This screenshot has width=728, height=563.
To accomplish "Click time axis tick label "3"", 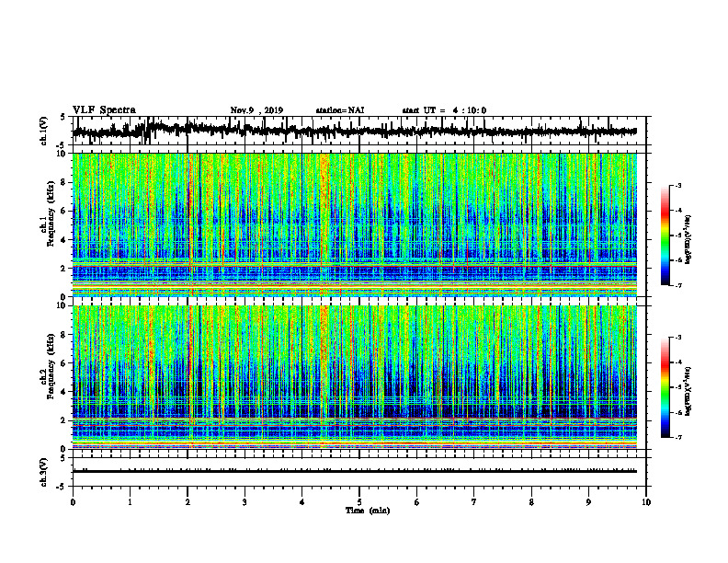I will tap(245, 502).
